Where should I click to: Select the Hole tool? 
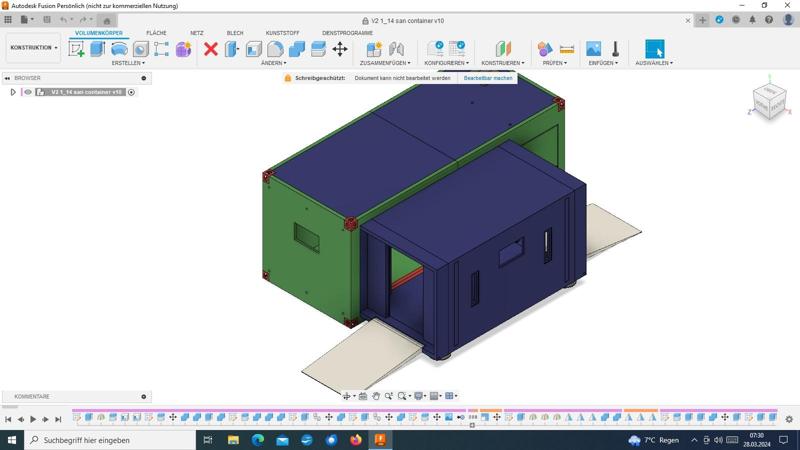pyautogui.click(x=140, y=49)
